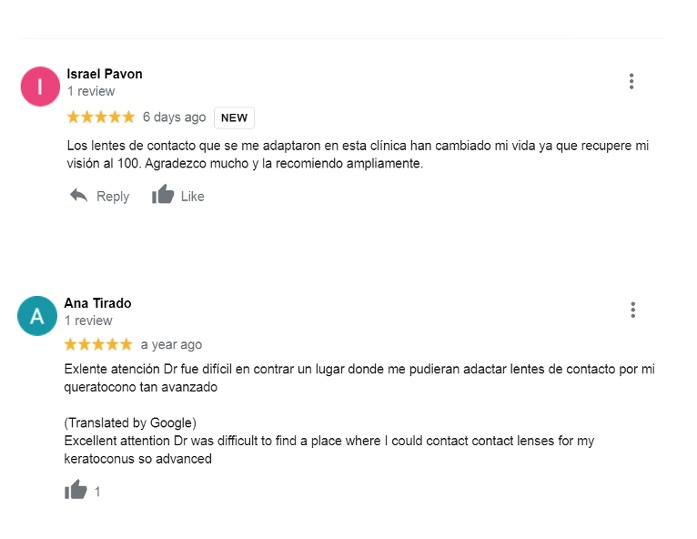Viewport: 697px width, 539px height.
Task: Click the Reply text button
Action: [113, 196]
